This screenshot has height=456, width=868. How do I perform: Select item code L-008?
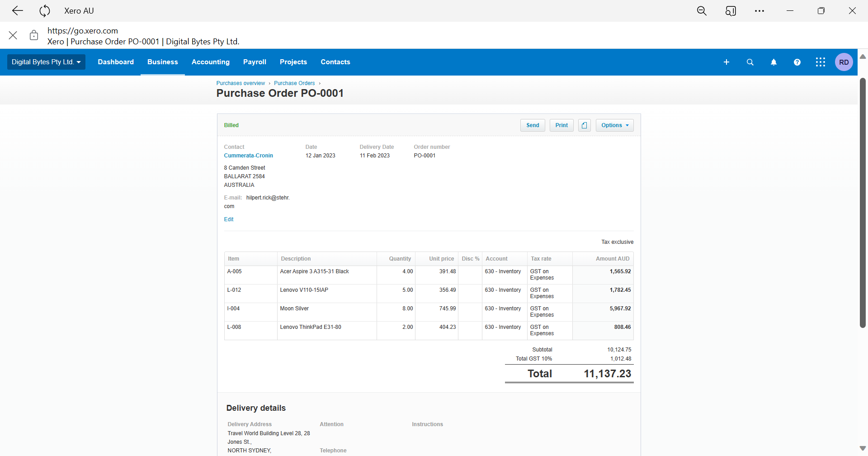[x=234, y=327]
